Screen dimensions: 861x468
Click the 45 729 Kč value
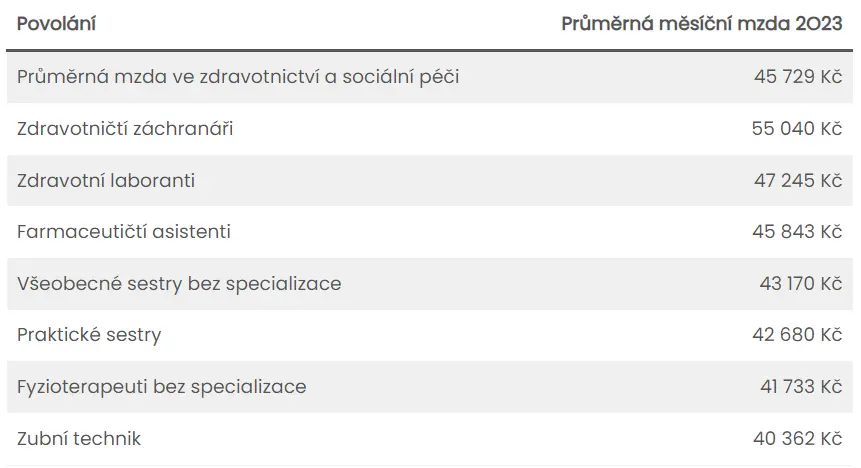click(x=798, y=77)
